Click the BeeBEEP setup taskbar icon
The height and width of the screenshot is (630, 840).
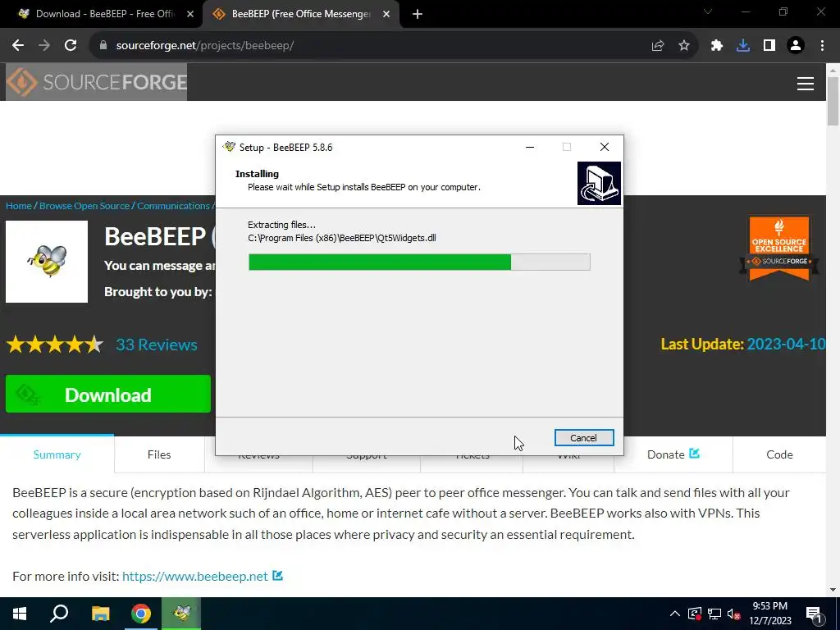(x=181, y=614)
